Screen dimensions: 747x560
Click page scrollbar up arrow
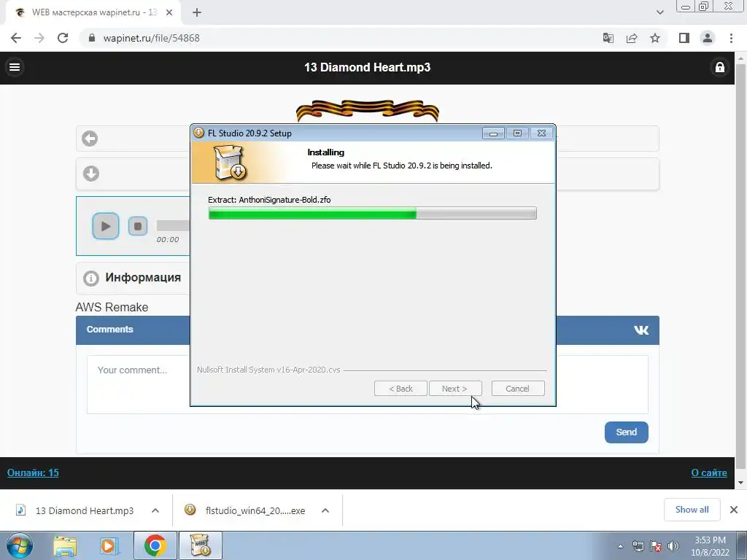(741, 58)
